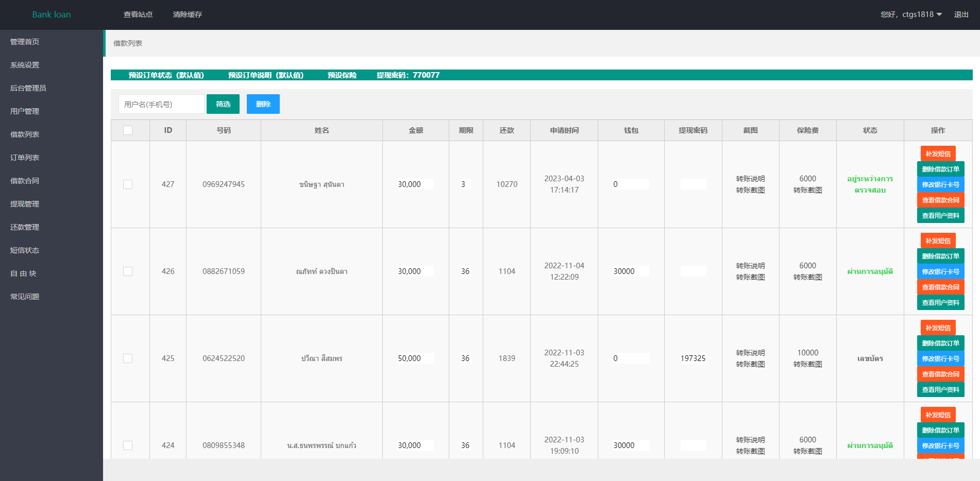This screenshot has height=481, width=980.
Task: Click 清除缓存 in the top bar
Action: pos(187,14)
